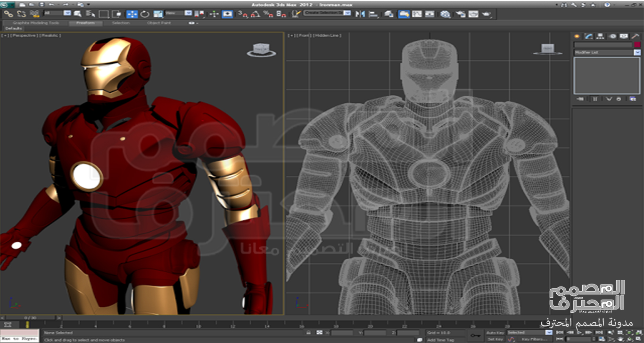Click the object color swatch

637,45
